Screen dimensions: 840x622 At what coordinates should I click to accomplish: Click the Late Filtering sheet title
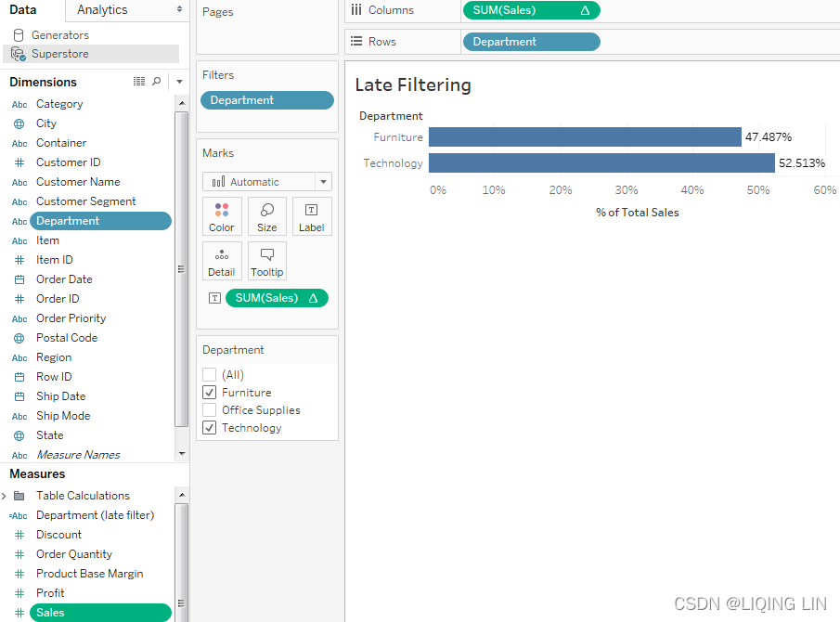pyautogui.click(x=413, y=84)
